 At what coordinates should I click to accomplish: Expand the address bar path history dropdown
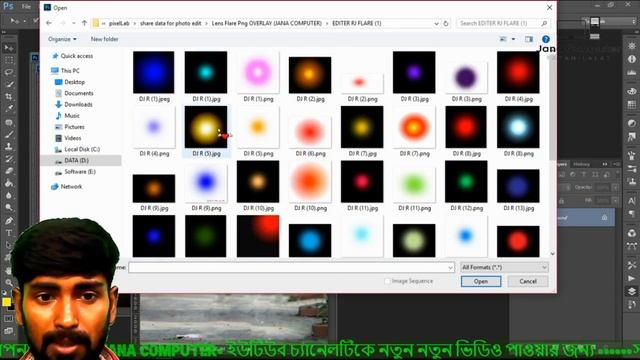tap(436, 24)
